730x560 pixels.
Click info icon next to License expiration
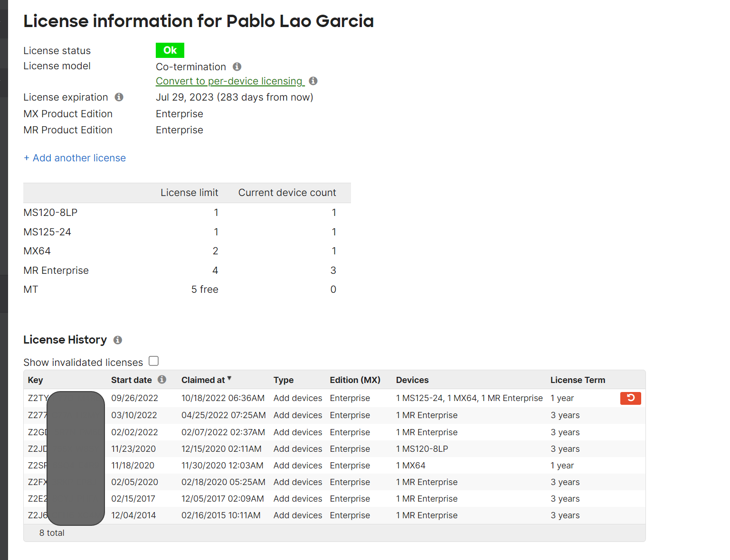[x=119, y=97]
